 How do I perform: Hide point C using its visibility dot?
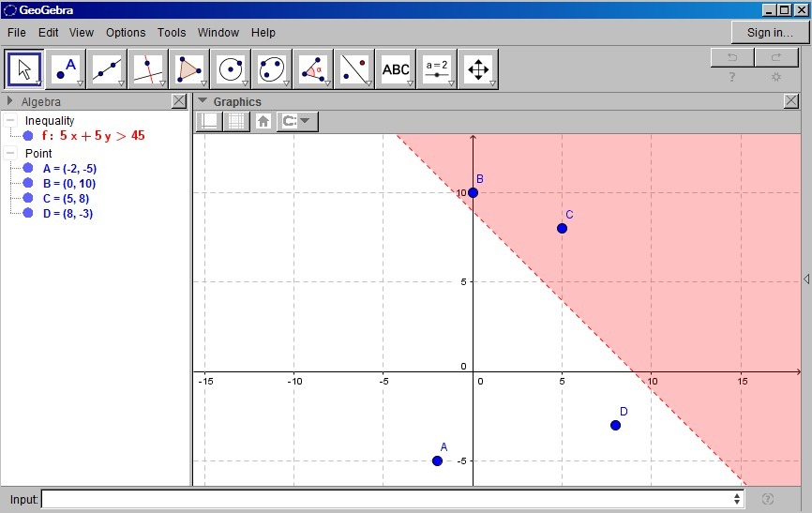[x=28, y=198]
